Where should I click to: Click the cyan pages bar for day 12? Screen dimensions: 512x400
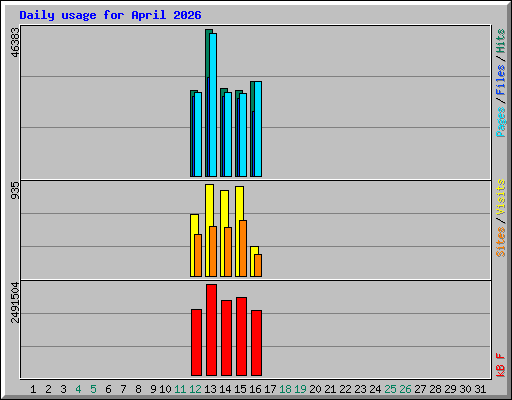tap(198, 134)
